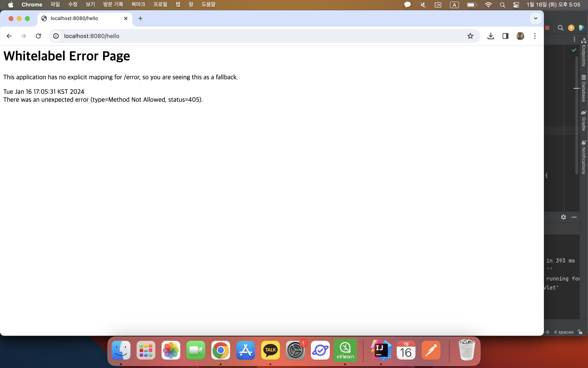Click the forward navigation arrow
Viewport: 588px width, 368px height.
(23, 36)
